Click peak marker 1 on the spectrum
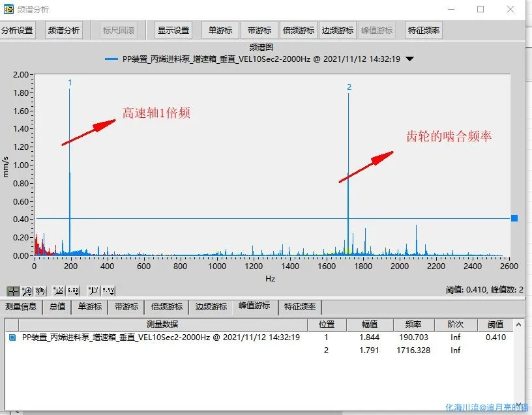The width and height of the screenshot is (532, 415). 70,83
